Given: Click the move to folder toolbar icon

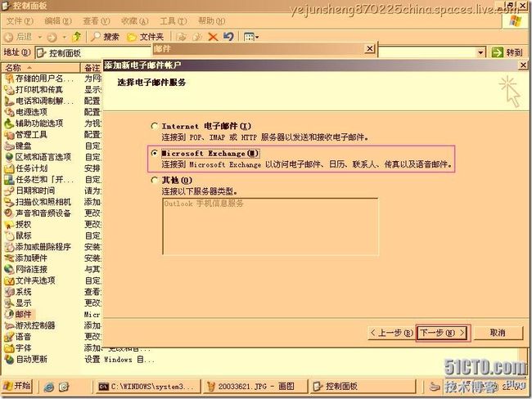Looking at the screenshot, I should point(182,37).
